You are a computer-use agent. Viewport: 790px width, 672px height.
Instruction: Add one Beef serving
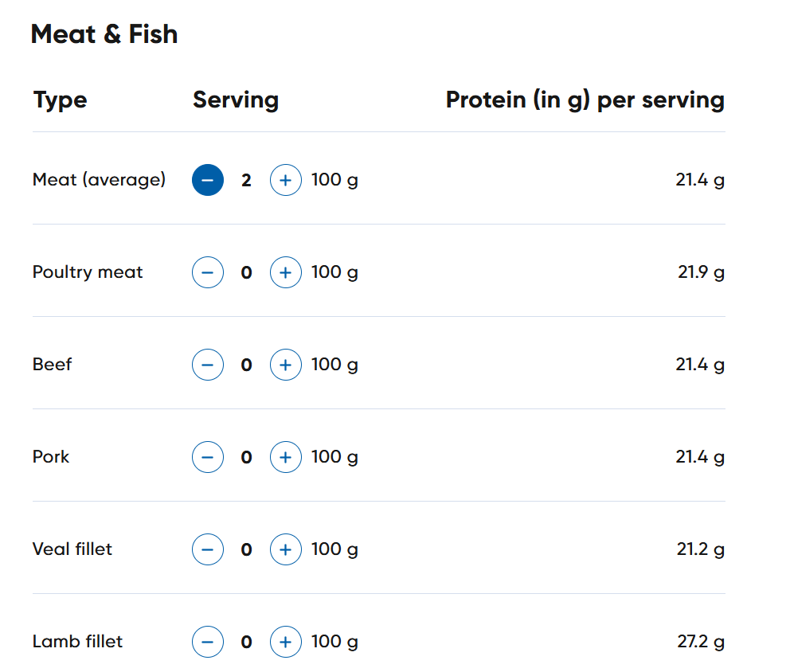click(x=286, y=365)
